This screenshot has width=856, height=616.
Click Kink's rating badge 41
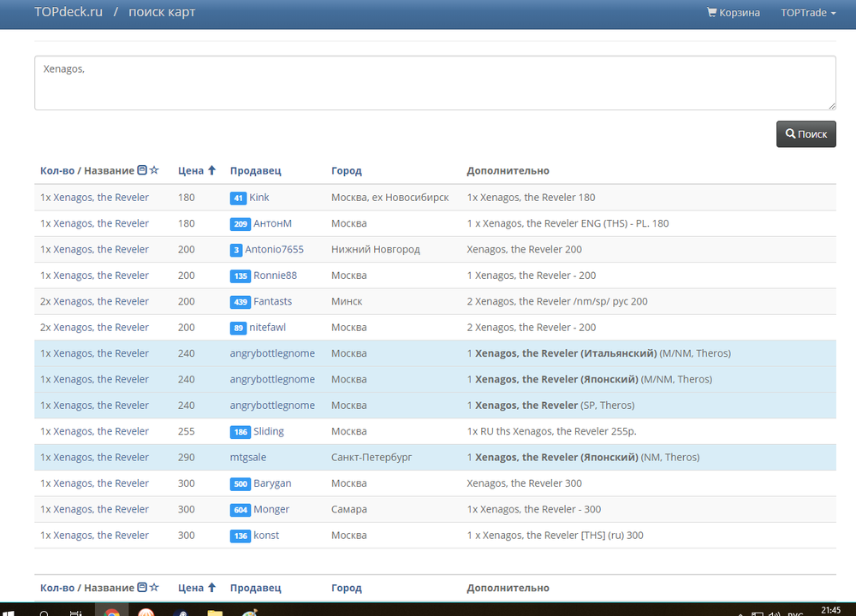[x=238, y=198]
